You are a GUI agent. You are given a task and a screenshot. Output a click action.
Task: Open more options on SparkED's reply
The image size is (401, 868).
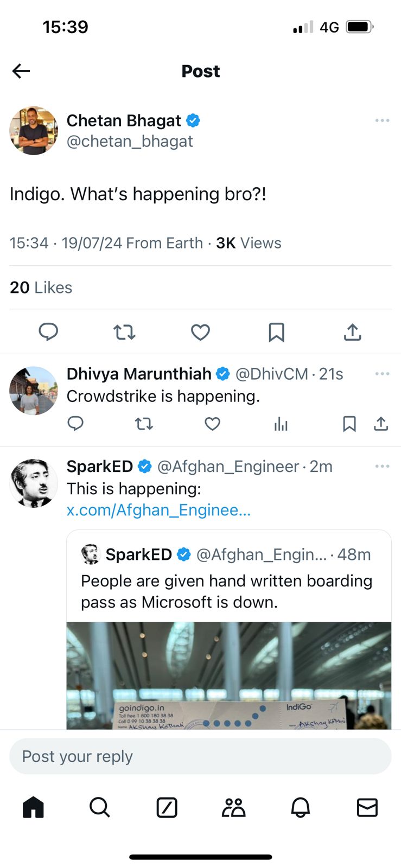[382, 467]
